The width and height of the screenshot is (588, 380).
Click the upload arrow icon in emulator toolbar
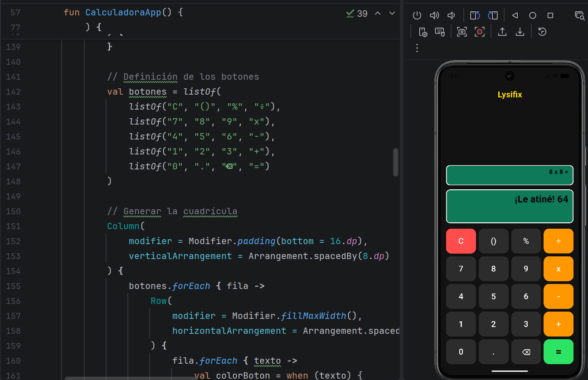(502, 32)
